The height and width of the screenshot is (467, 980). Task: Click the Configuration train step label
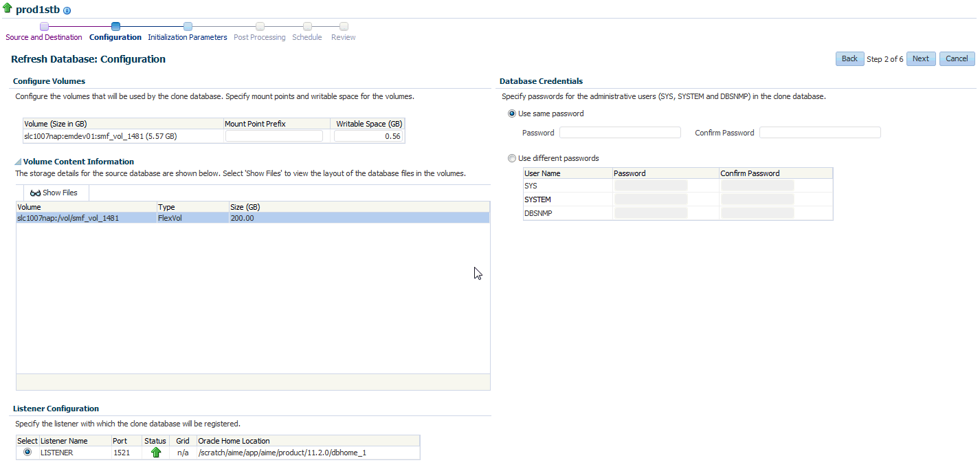pyautogui.click(x=115, y=37)
